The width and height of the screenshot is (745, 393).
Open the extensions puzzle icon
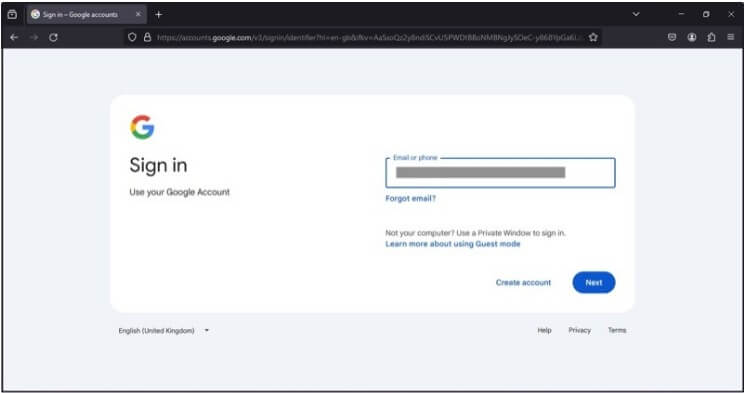[711, 37]
